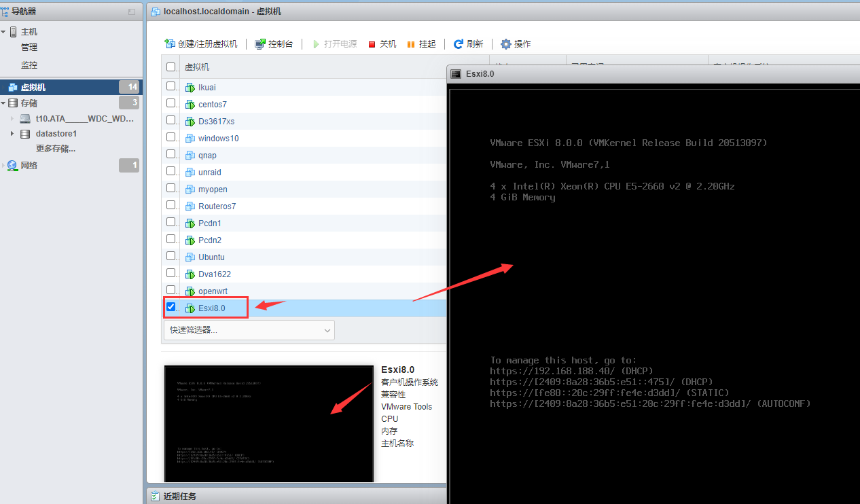Expand the Network (网络) tree node
This screenshot has height=504, width=860.
point(3,165)
